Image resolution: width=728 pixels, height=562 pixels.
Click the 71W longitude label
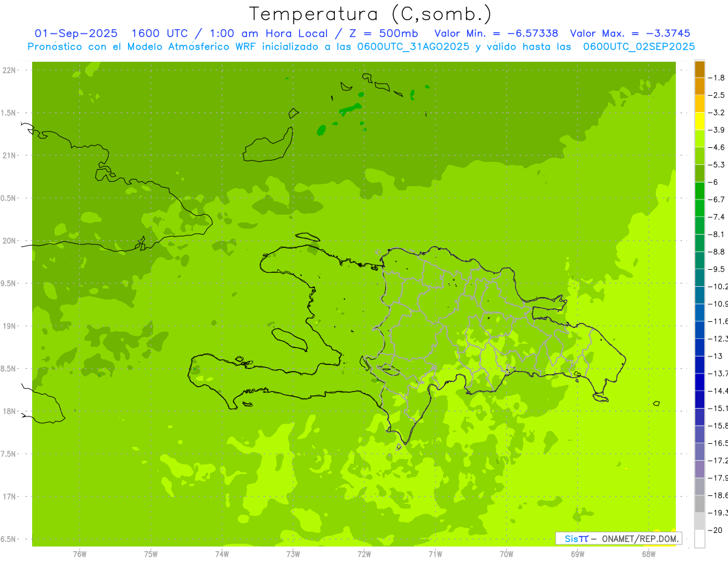point(435,554)
